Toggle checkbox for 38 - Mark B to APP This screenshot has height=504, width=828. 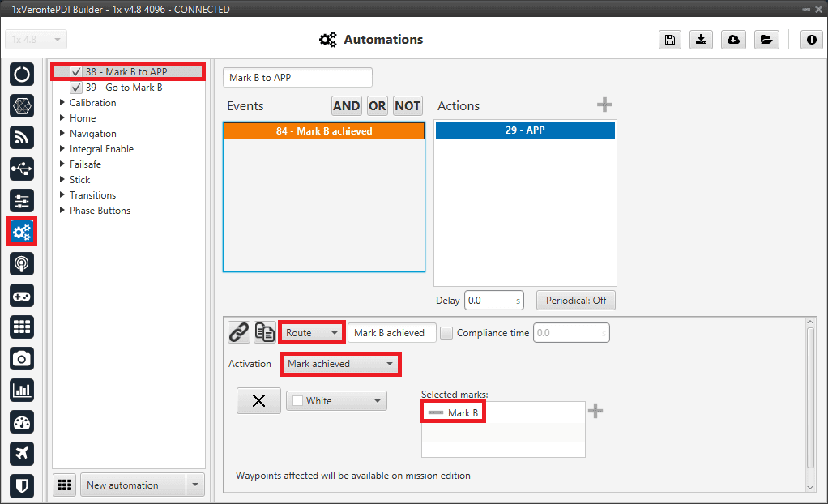(x=76, y=72)
